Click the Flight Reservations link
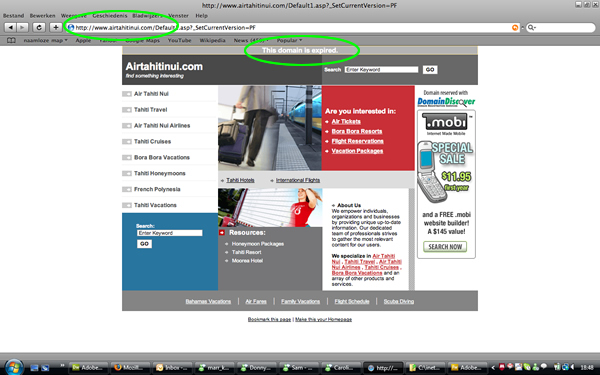The height and width of the screenshot is (375, 600). (x=357, y=141)
